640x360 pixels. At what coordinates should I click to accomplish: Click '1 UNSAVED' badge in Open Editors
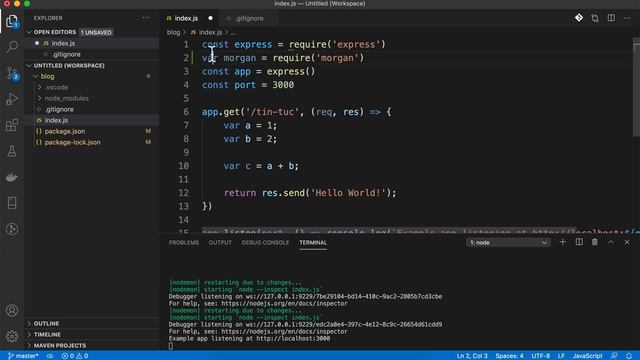tap(96, 32)
